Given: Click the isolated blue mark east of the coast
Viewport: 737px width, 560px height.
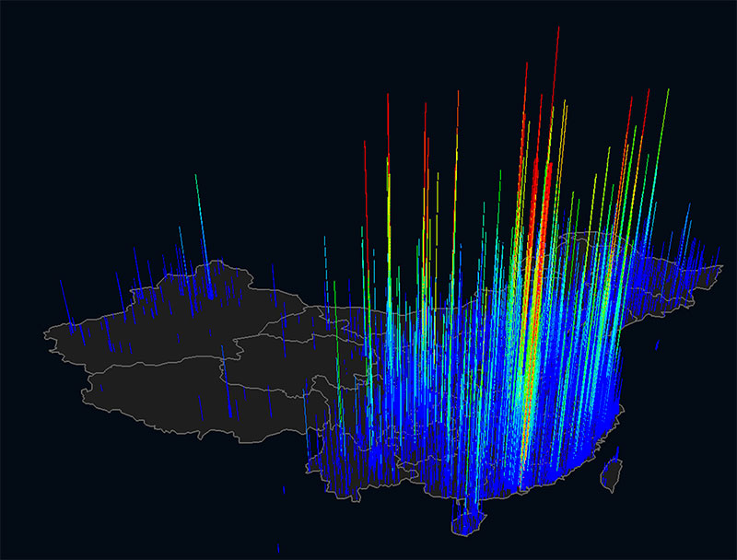Looking at the screenshot, I should coord(658,345).
